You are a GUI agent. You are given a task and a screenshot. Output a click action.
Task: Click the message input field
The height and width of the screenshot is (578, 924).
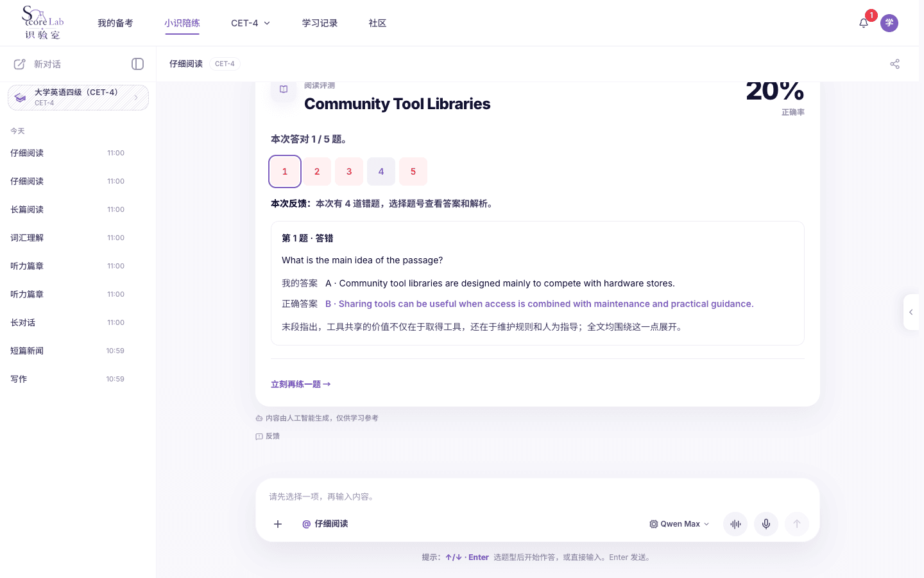[x=538, y=496]
